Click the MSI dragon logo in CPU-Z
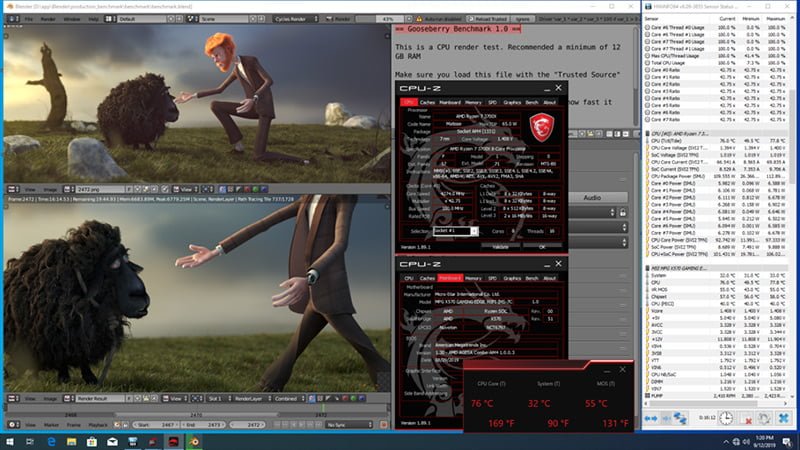Screen dimensions: 800x450 click(x=541, y=127)
